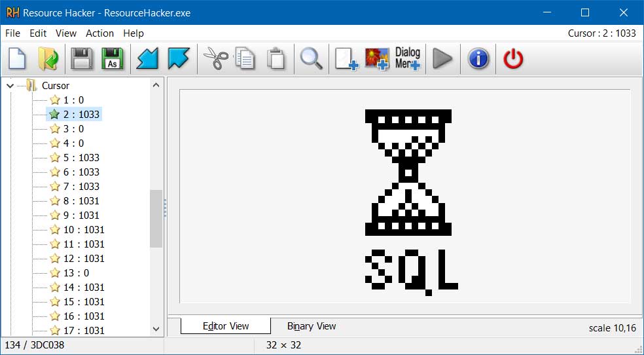The width and height of the screenshot is (644, 355).
Task: Select tree item 10 : 1031
Action: click(84, 230)
